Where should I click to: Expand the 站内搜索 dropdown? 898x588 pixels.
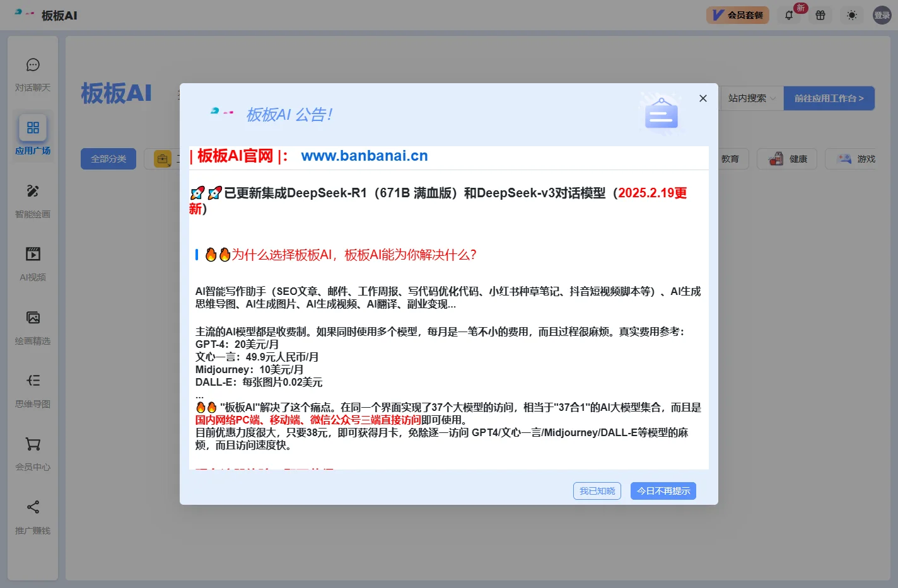tap(752, 98)
